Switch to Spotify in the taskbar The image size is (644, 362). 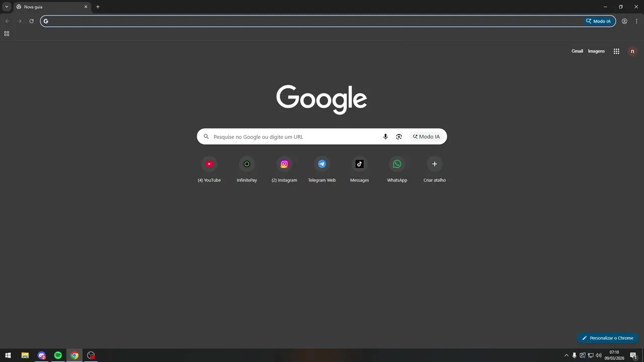[58, 355]
